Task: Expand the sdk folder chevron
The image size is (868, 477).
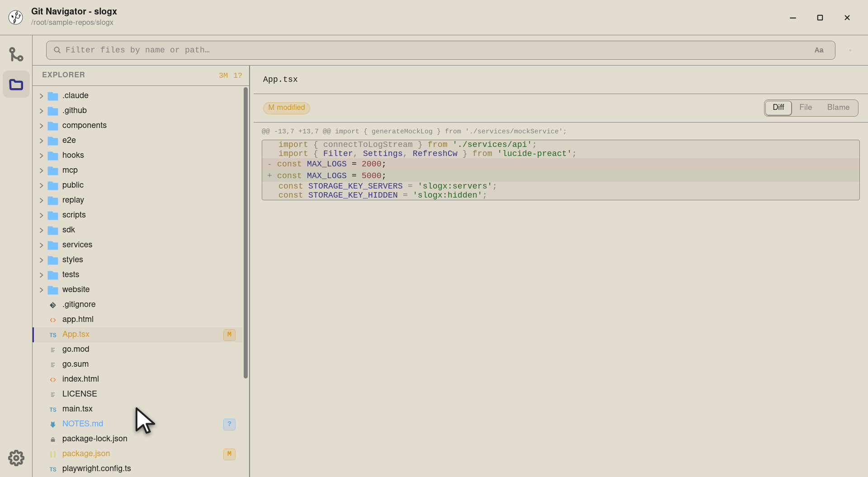Action: pos(41,230)
